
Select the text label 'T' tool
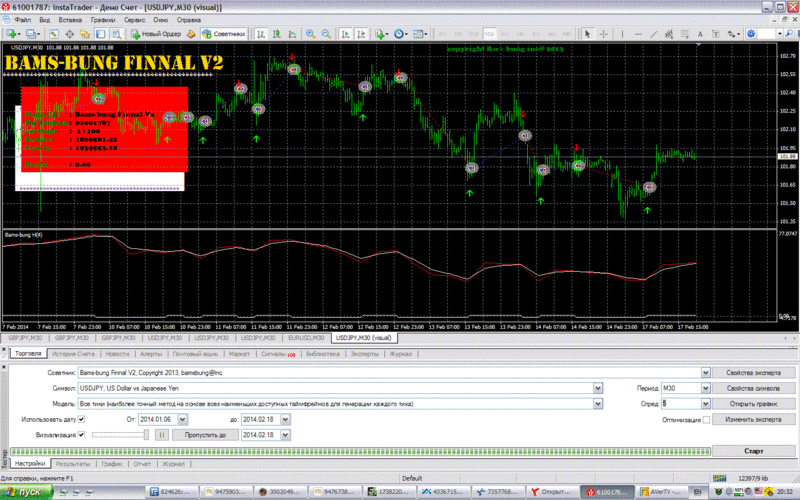[716, 34]
